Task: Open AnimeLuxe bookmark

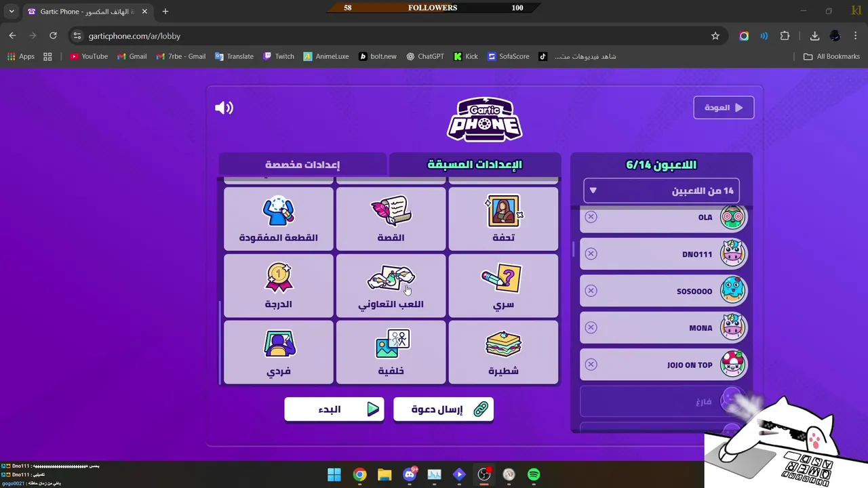Action: tap(326, 56)
